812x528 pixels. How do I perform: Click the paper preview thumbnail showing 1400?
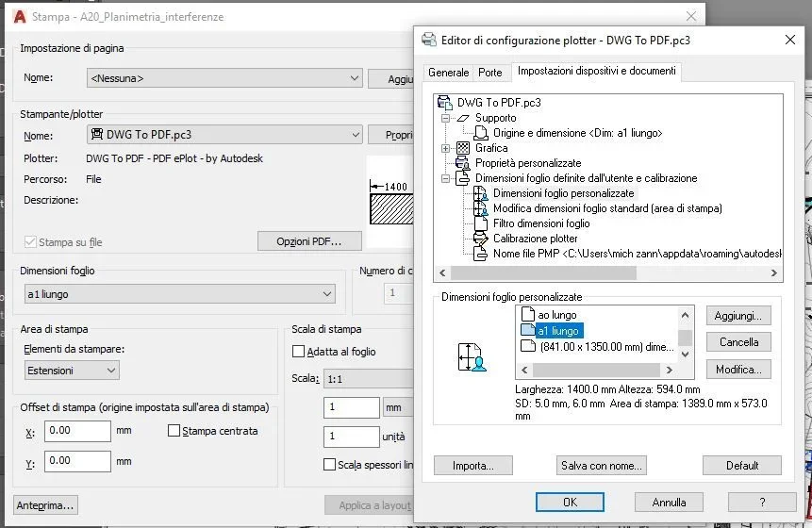pos(391,202)
